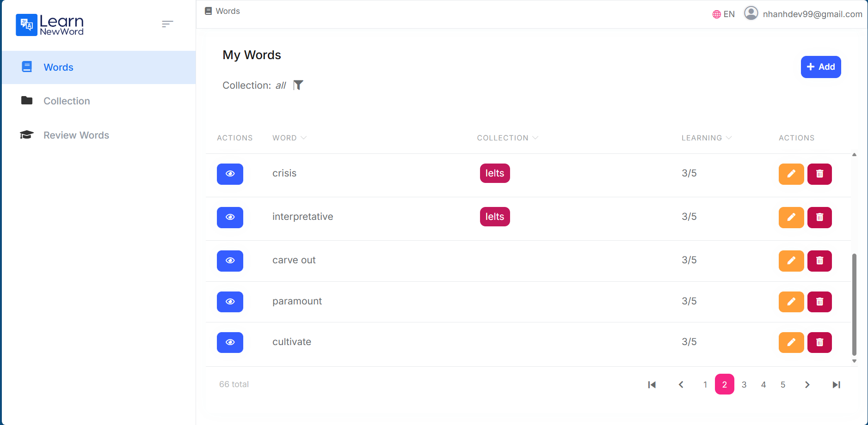The width and height of the screenshot is (868, 425).
Task: Open the Learning column sort dropdown
Action: coord(729,138)
